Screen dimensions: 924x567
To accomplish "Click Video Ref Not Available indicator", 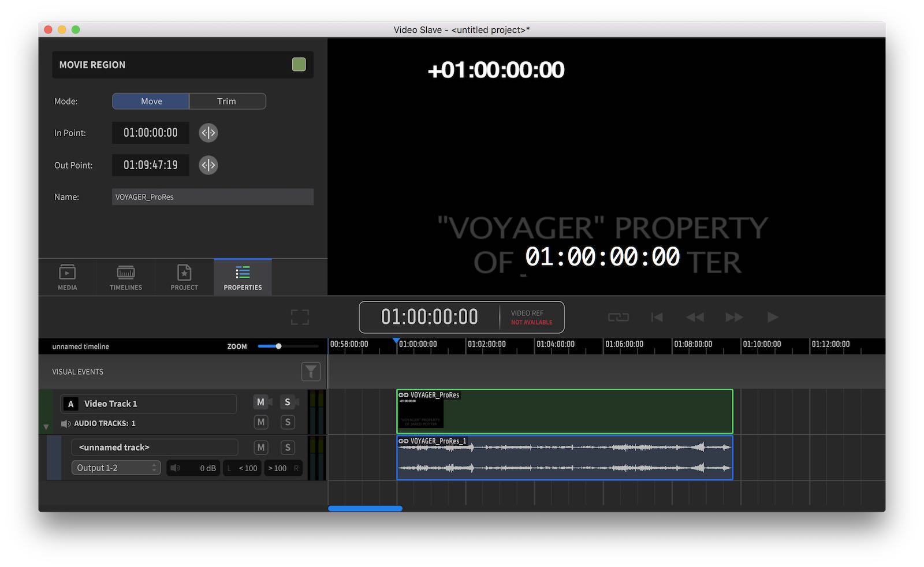I will [x=531, y=318].
